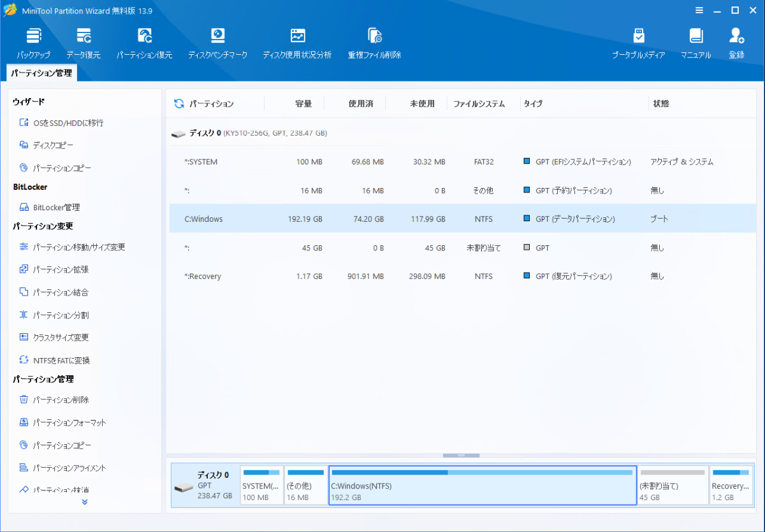Screen dimensions: 765x532
Task: Select SYSTEM 100 MB block in disk map
Action: [x=261, y=485]
